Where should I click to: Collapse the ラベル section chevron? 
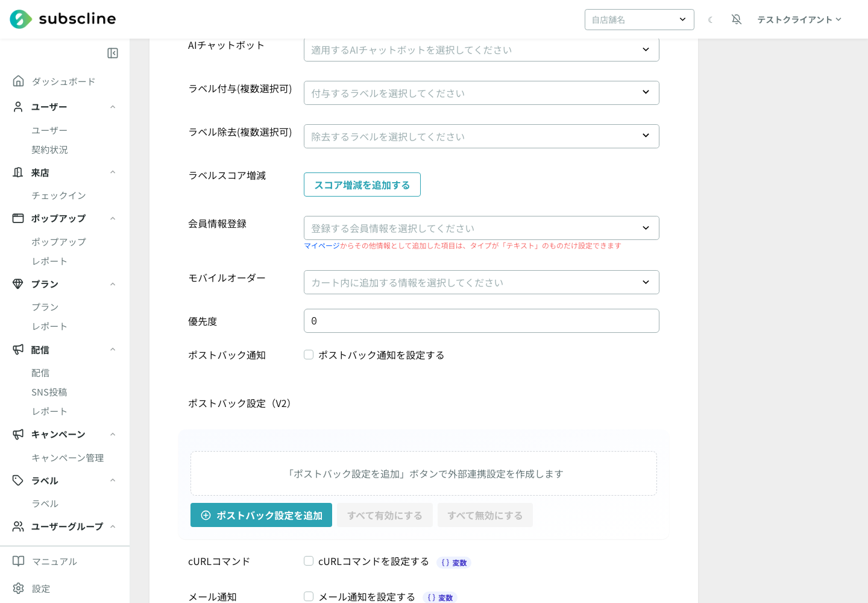click(x=113, y=481)
